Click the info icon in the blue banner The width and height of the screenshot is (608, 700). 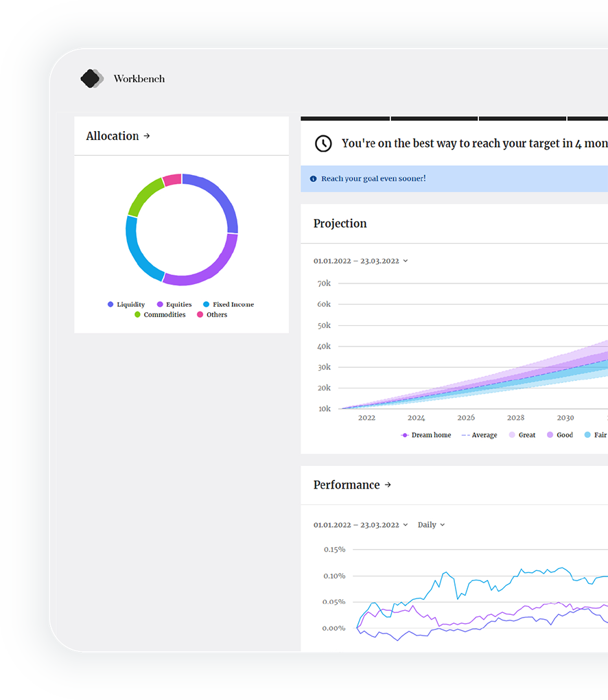coord(314,178)
